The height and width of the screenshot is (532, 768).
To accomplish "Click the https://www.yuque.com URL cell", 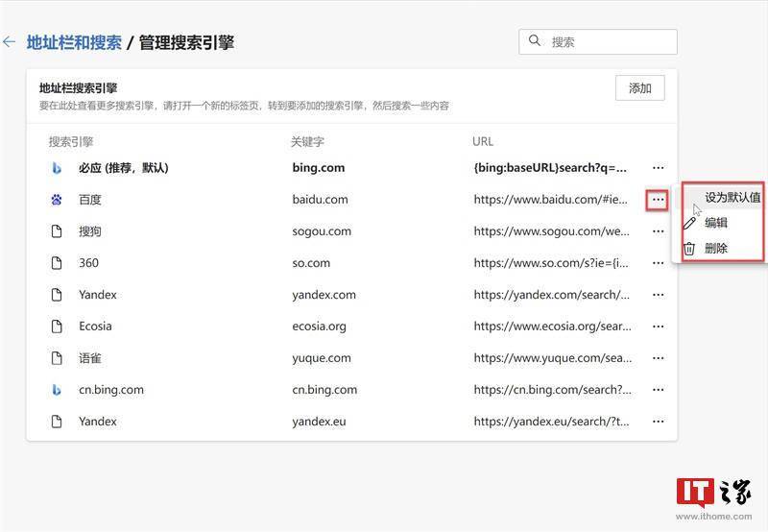I will tap(553, 358).
